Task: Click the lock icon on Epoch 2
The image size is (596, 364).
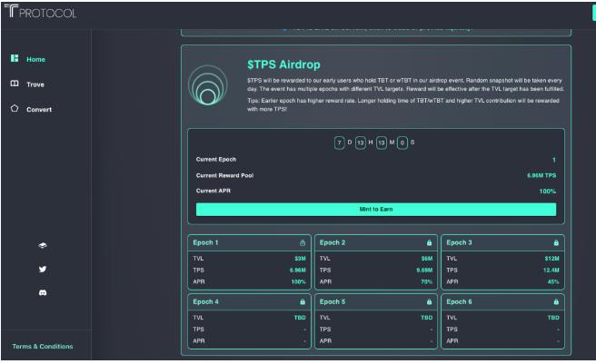Action: pos(429,243)
